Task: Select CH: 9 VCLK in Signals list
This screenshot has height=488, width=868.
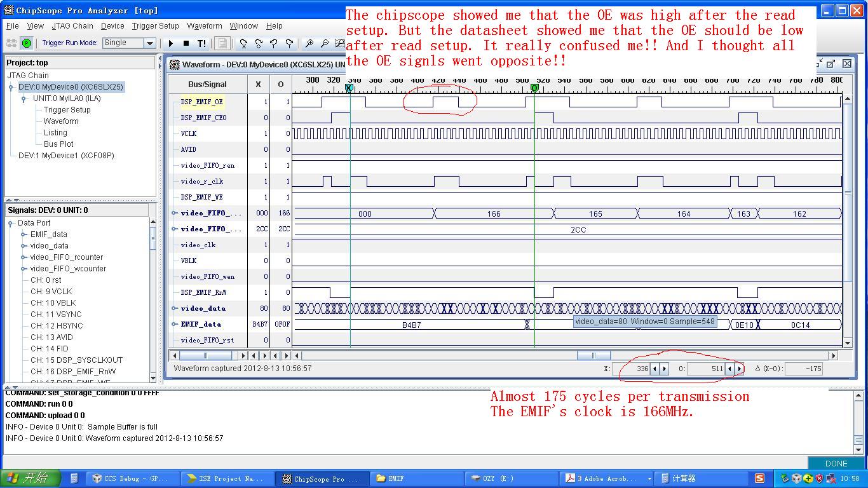Action: coord(51,292)
